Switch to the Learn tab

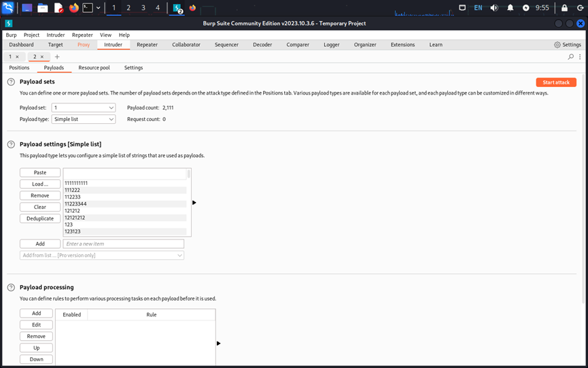coord(436,45)
